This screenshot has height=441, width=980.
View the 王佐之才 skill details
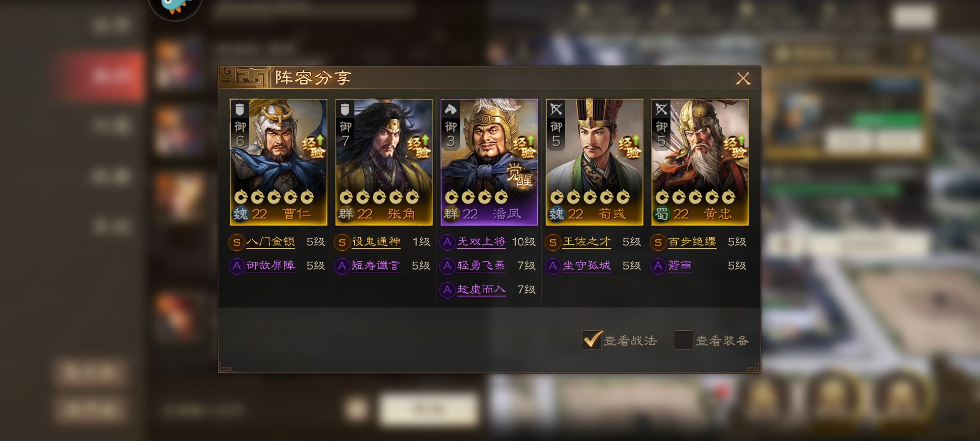pyautogui.click(x=586, y=242)
